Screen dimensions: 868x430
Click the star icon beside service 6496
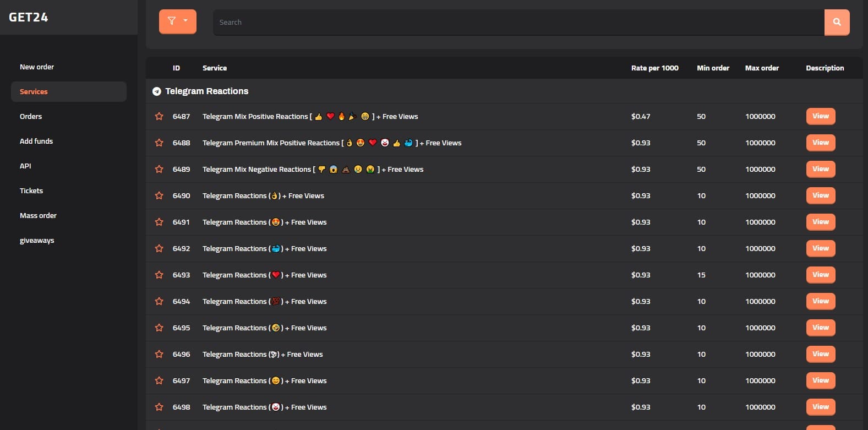pos(159,355)
